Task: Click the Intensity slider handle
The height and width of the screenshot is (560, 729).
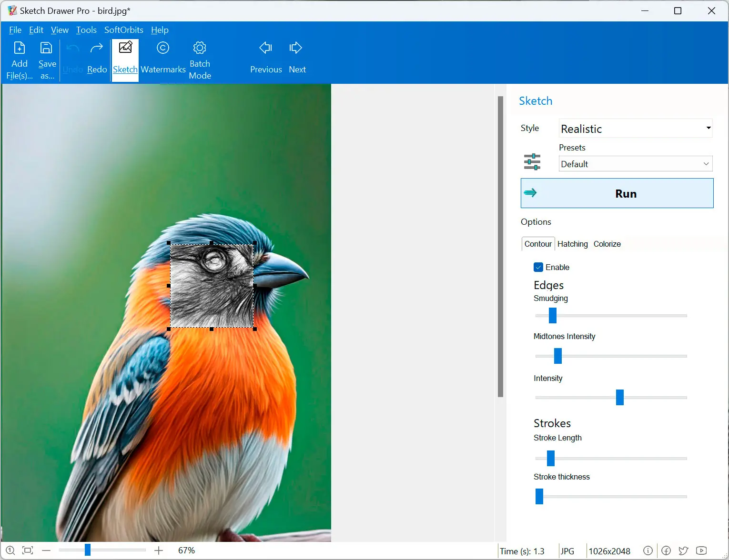Action: click(x=619, y=397)
